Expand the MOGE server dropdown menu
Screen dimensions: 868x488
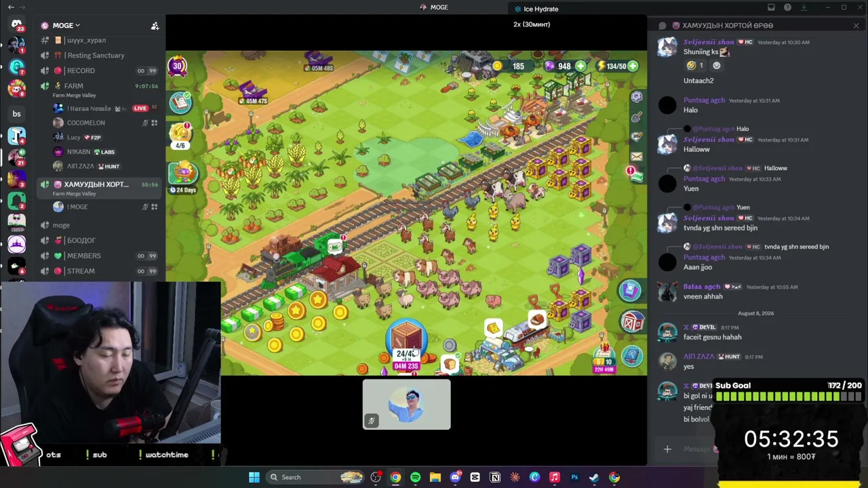point(66,26)
